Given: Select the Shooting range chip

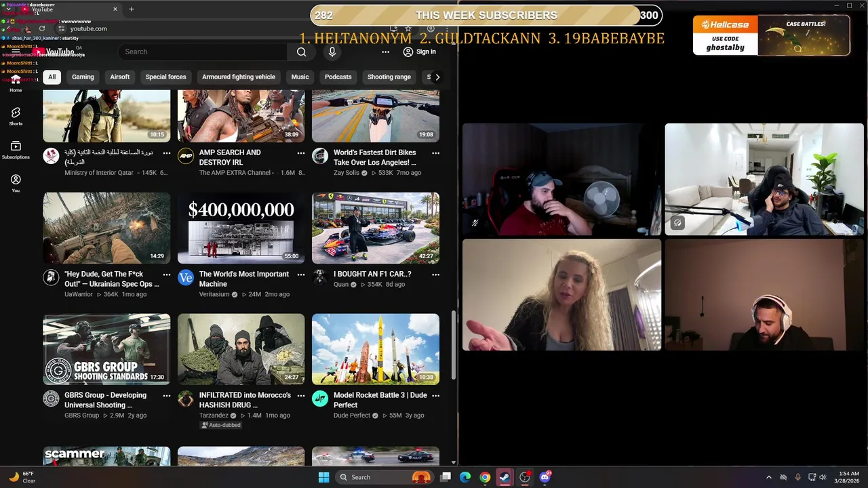Looking at the screenshot, I should click(x=389, y=77).
